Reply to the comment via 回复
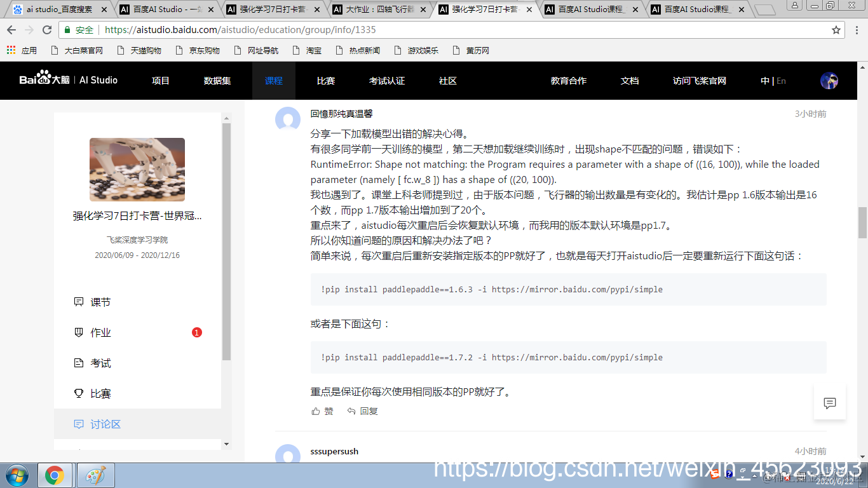868x488 pixels. 363,411
